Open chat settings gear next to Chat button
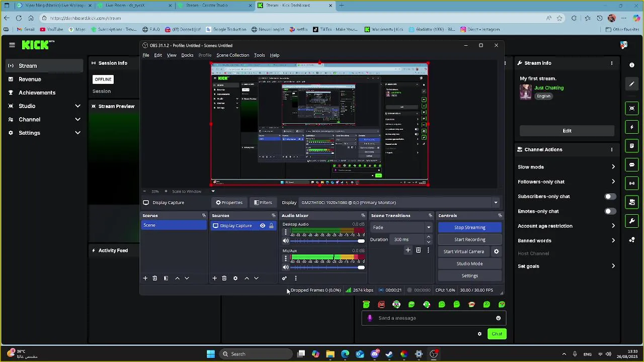 click(479, 334)
